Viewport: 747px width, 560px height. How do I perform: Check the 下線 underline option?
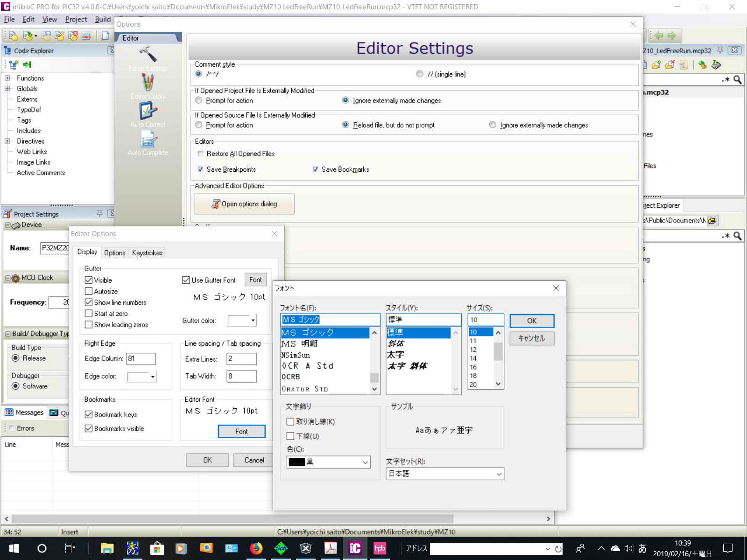[x=290, y=436]
